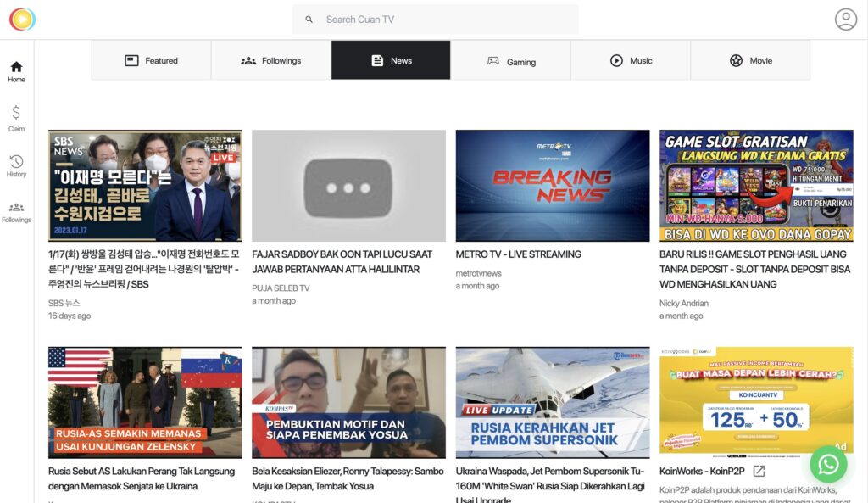Open KoinWorks external link icon
The image size is (868, 503).
[759, 471]
